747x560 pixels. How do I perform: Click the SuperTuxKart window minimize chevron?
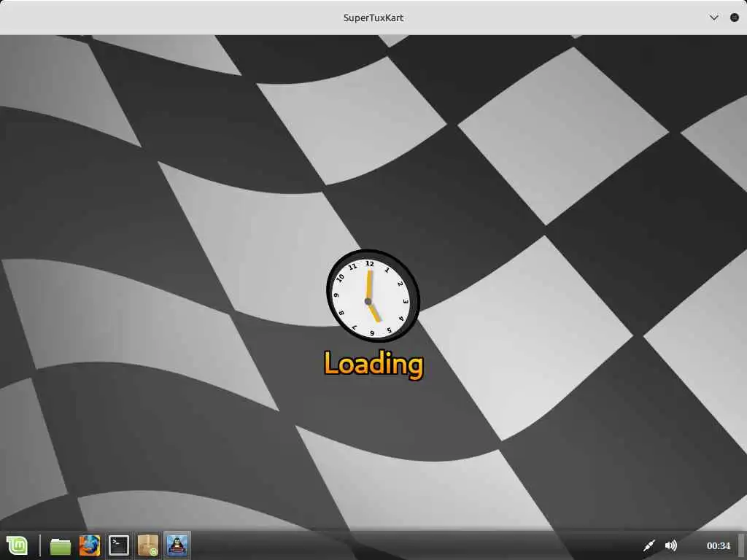[x=713, y=17]
